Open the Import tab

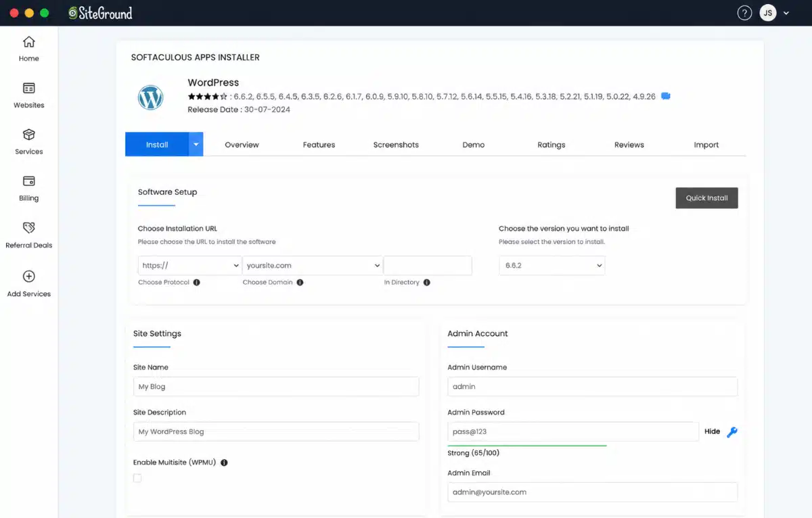coord(706,145)
